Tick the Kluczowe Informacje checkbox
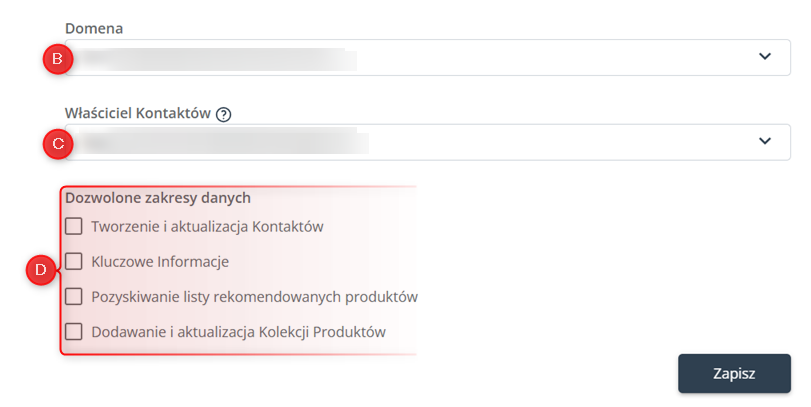 tap(73, 261)
